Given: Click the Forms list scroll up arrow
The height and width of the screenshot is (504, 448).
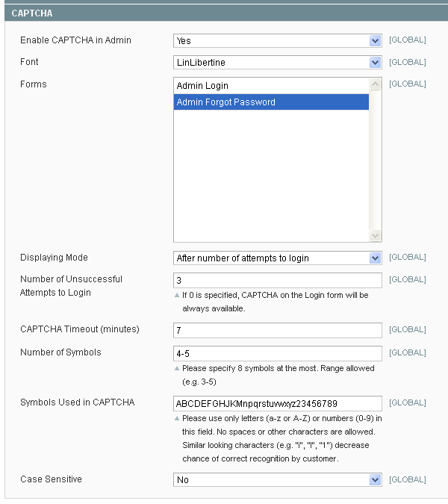Looking at the screenshot, I should click(x=376, y=84).
